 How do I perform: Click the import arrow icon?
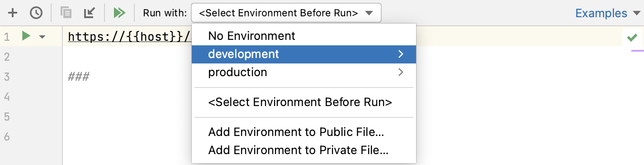[89, 13]
